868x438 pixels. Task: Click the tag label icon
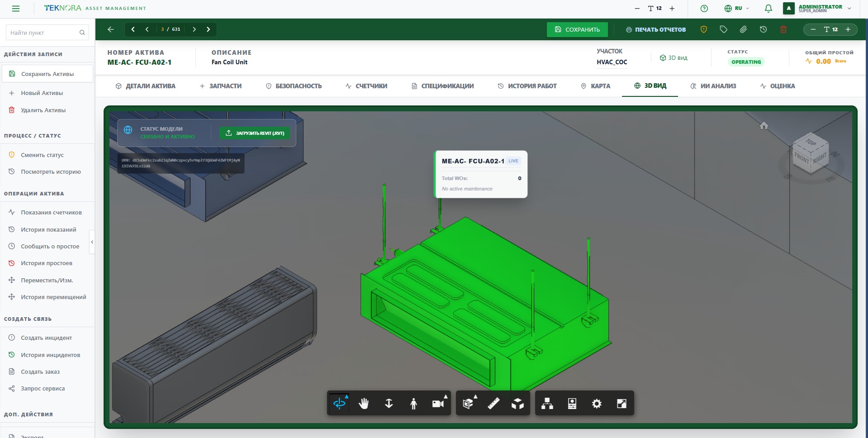tap(724, 29)
